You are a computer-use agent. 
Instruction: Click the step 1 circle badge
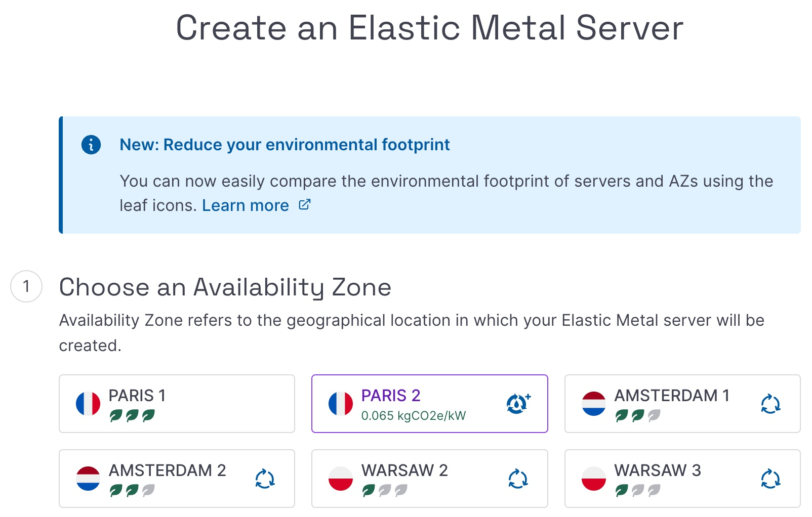pyautogui.click(x=26, y=287)
